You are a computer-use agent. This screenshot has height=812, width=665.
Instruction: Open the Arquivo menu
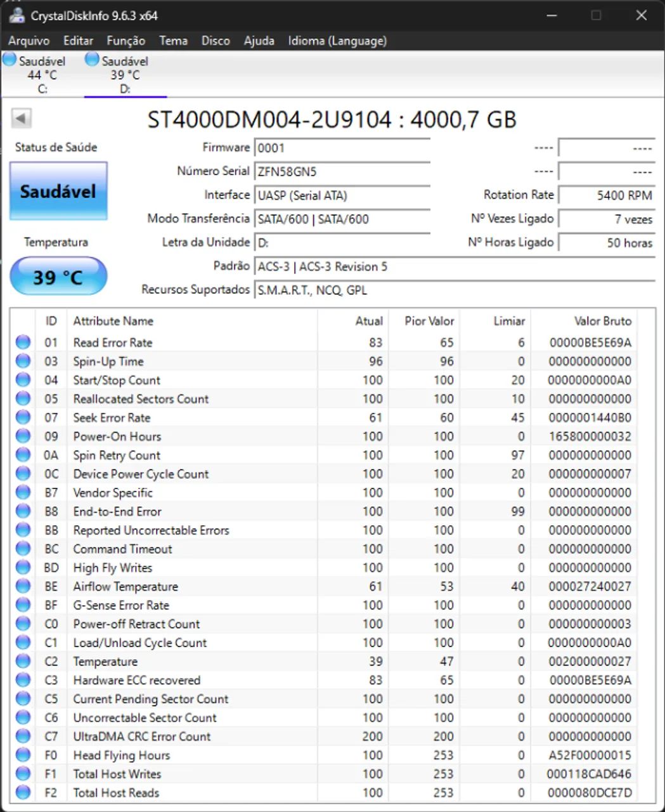(29, 41)
